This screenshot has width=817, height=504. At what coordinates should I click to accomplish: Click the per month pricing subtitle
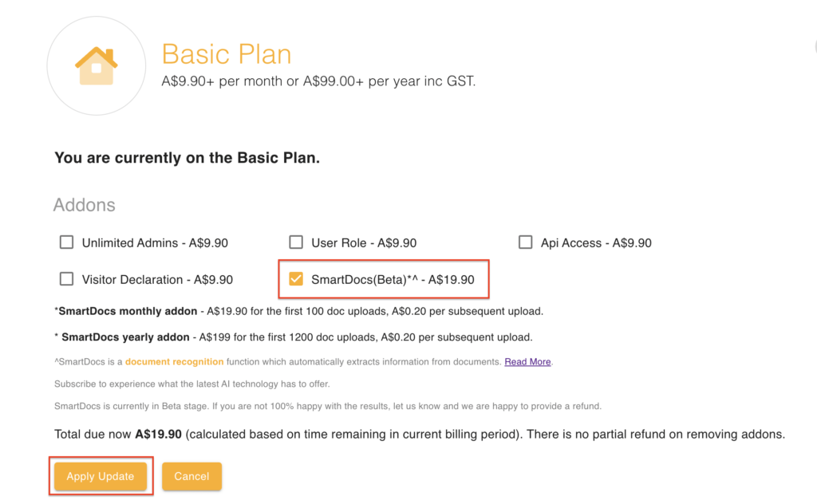tap(318, 81)
